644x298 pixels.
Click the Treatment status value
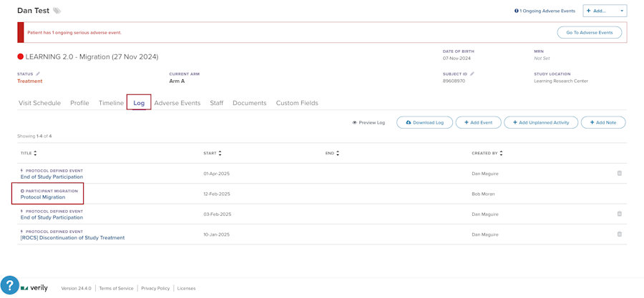point(29,81)
